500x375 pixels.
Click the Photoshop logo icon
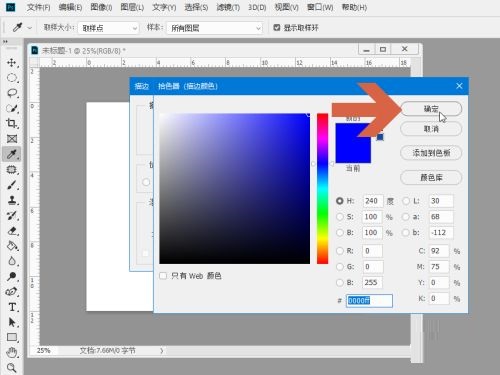[10, 7]
